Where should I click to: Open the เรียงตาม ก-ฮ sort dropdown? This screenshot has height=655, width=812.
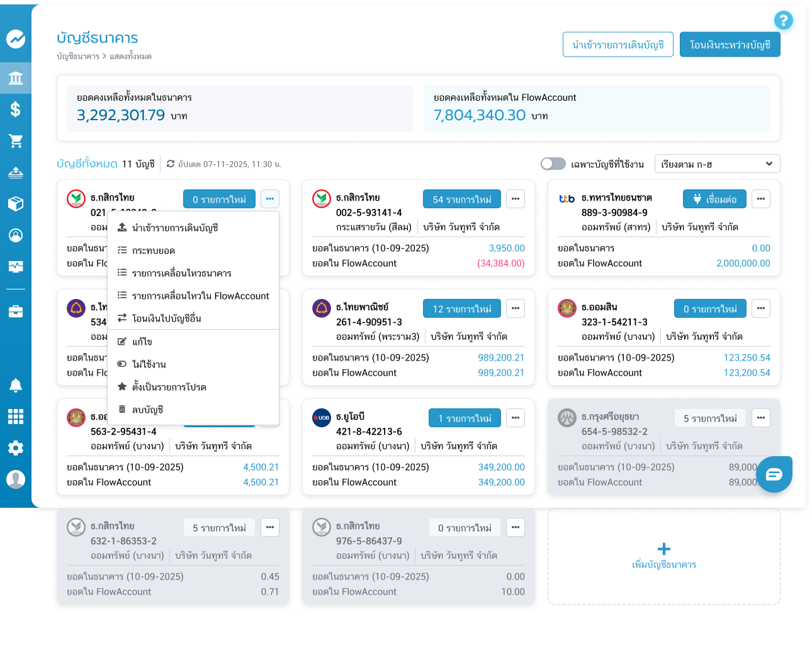(x=717, y=164)
